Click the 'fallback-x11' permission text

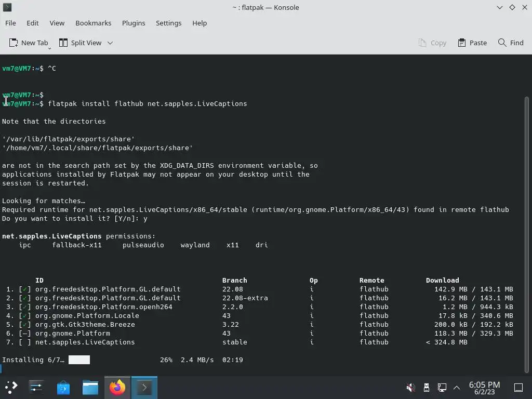77,245
